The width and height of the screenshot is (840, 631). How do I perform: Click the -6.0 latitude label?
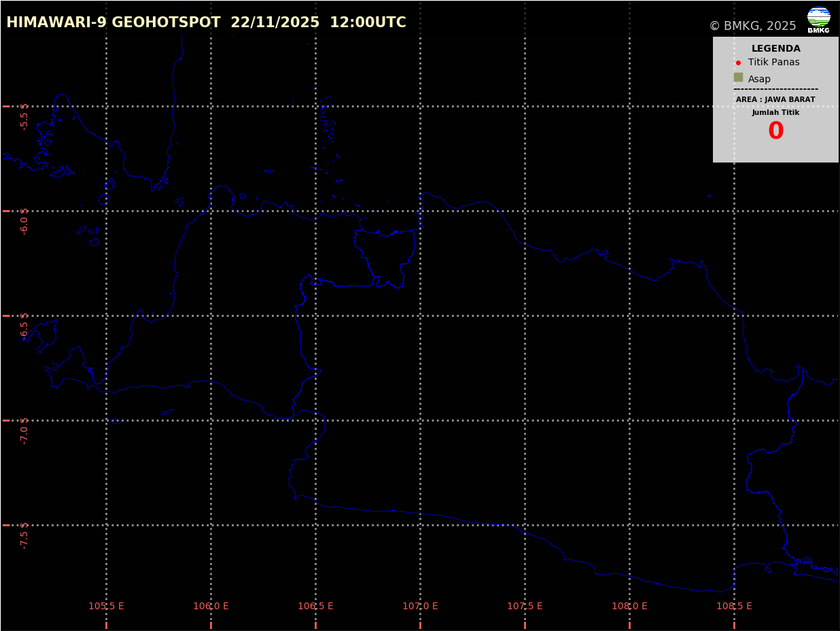pyautogui.click(x=24, y=221)
